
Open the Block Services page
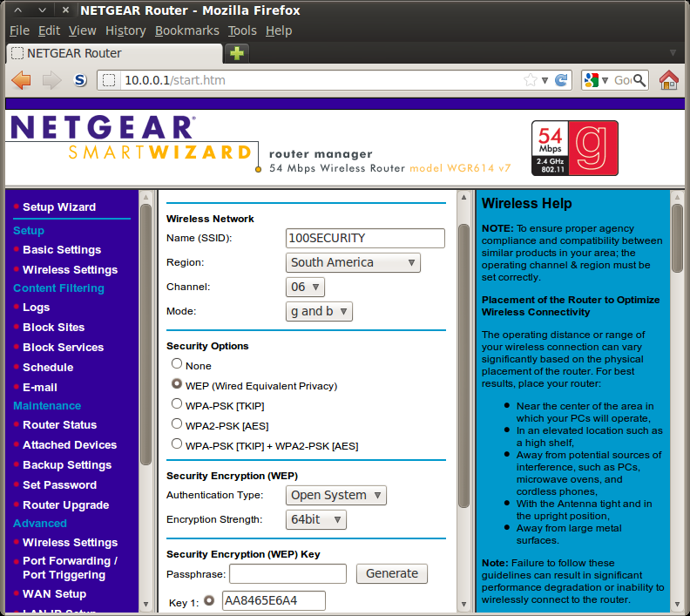(x=63, y=348)
